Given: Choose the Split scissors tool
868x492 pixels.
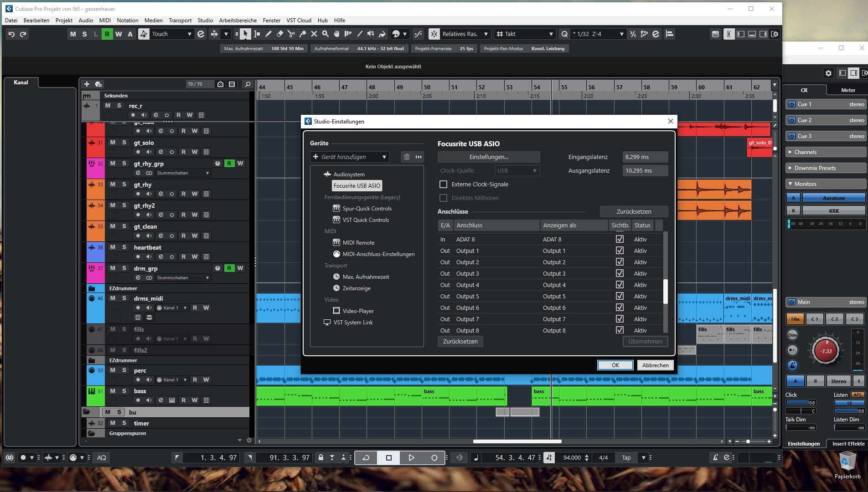Looking at the screenshot, I should coord(291,34).
